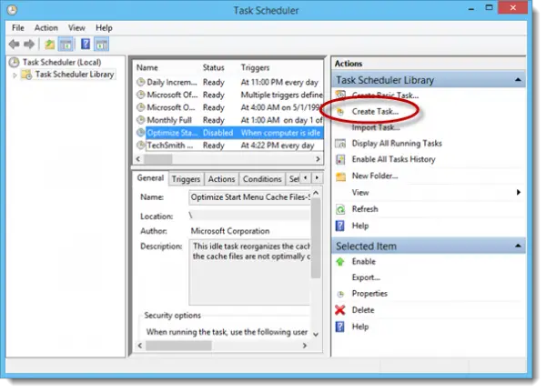Click Create Task... in Actions pane

pyautogui.click(x=377, y=111)
